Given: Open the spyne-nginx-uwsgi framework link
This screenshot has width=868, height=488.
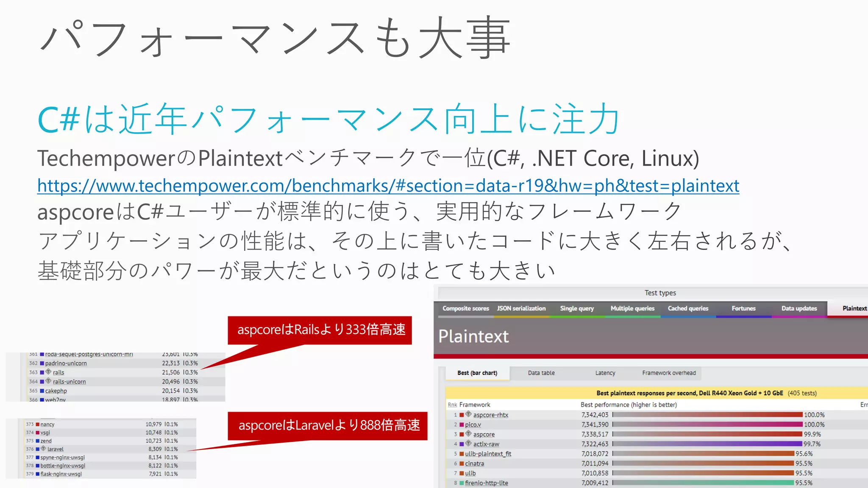Looking at the screenshot, I should (63, 457).
